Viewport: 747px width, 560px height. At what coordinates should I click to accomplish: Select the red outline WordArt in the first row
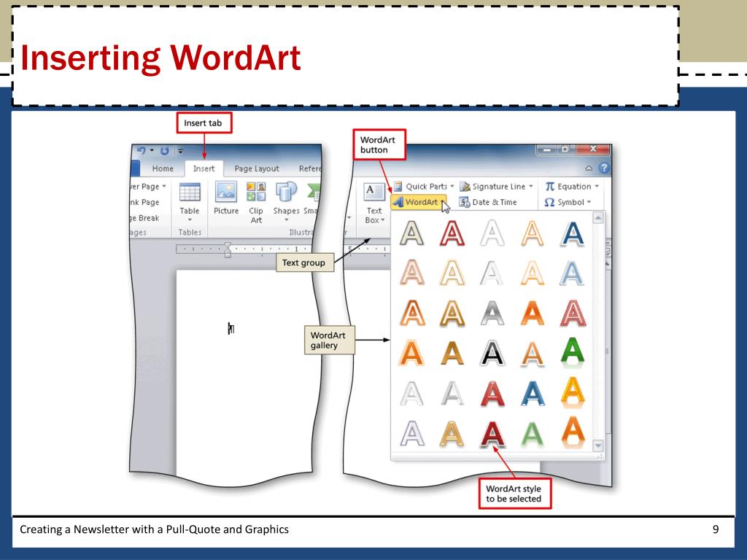tap(452, 233)
